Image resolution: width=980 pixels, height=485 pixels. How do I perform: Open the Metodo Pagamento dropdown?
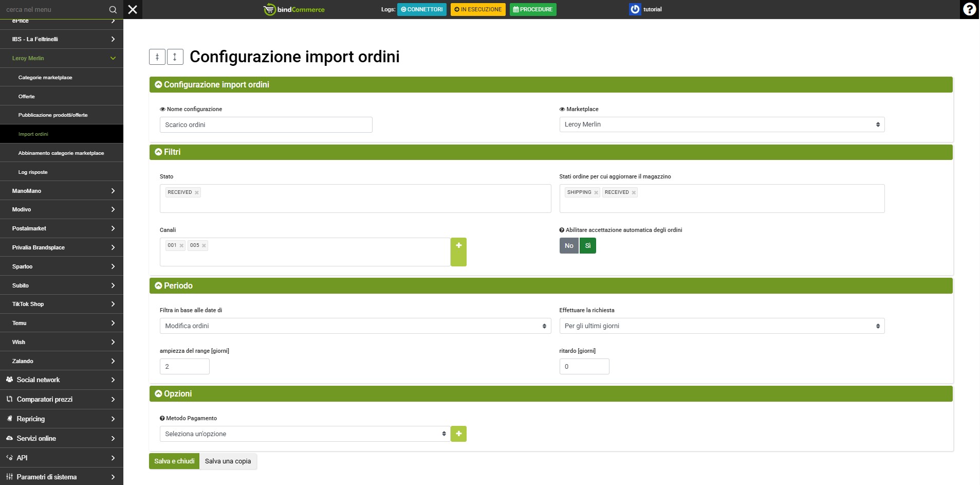pyautogui.click(x=305, y=434)
